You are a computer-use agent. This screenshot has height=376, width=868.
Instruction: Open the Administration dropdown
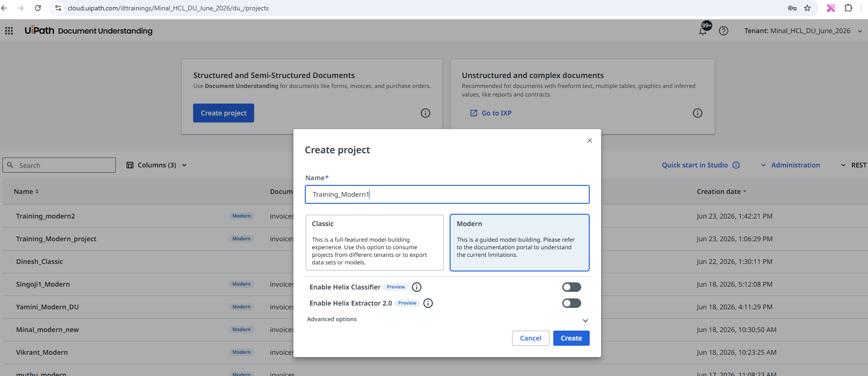(790, 165)
